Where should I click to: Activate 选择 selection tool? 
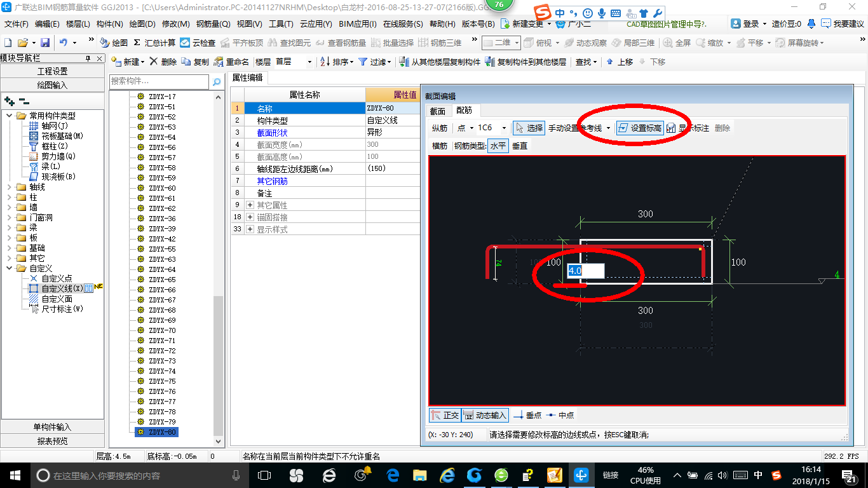(x=529, y=128)
